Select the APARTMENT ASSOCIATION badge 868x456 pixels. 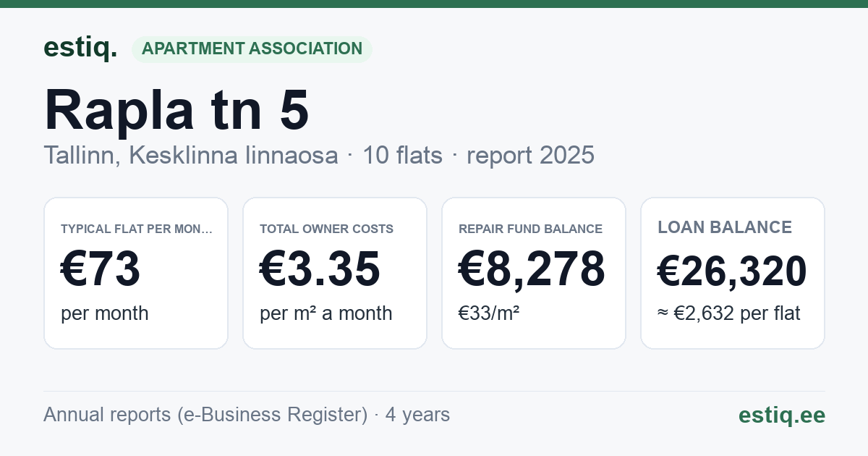252,49
